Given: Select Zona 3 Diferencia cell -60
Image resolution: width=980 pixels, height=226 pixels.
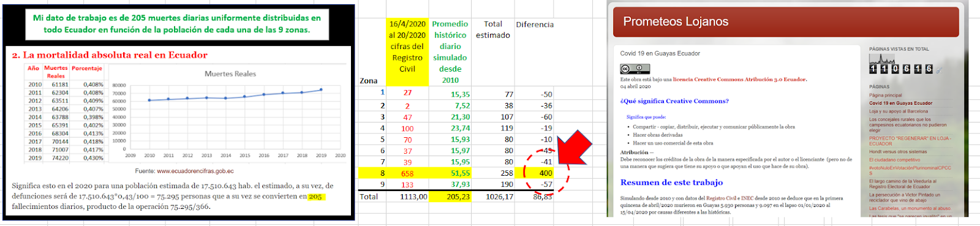Looking at the screenshot, I should pyautogui.click(x=534, y=117).
